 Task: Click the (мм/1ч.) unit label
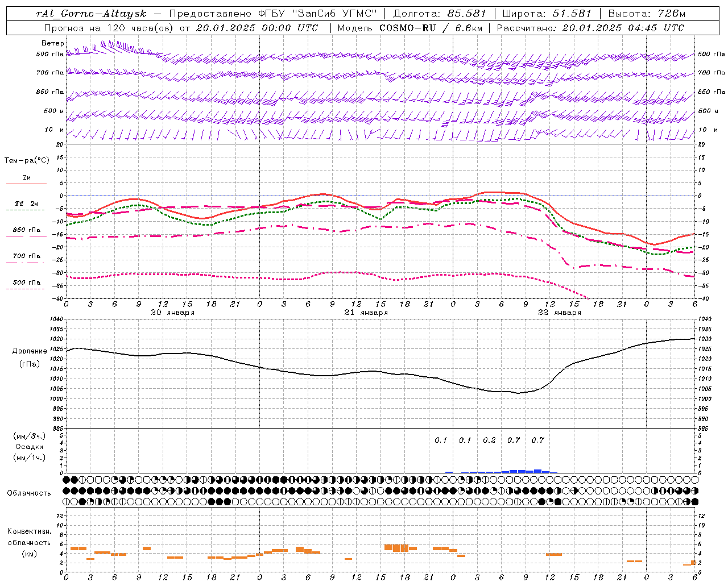(30, 458)
